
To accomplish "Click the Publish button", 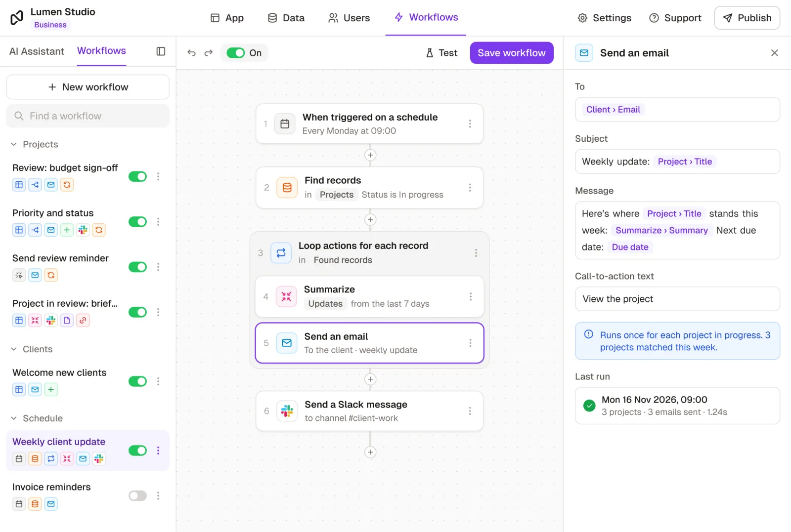I will (x=747, y=18).
